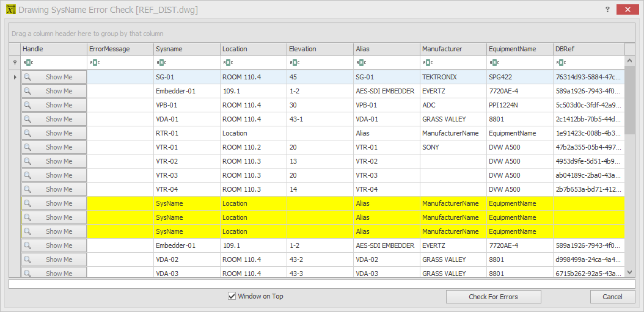Sort by the EquipmentName column header
Screen dimensions: 644x312
519,49
